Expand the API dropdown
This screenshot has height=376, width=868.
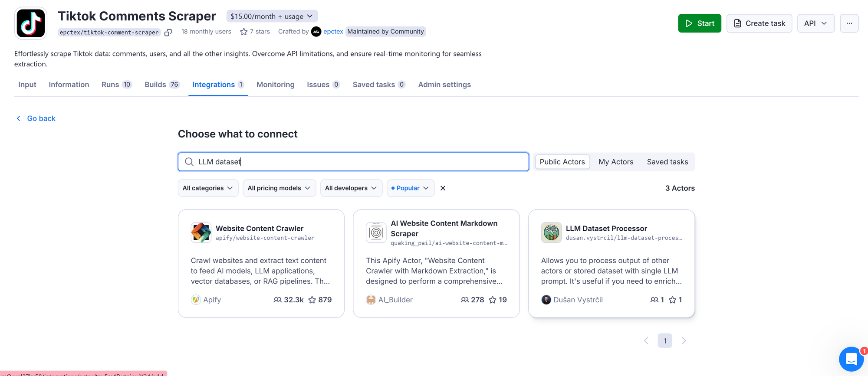tap(816, 23)
